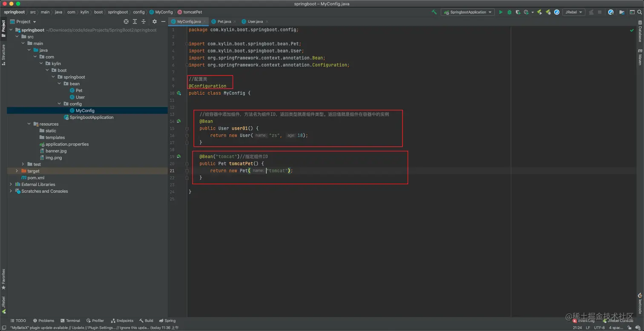Toggle the Project tool window stripe button
Image resolution: width=644 pixels, height=331 pixels.
coord(3,29)
